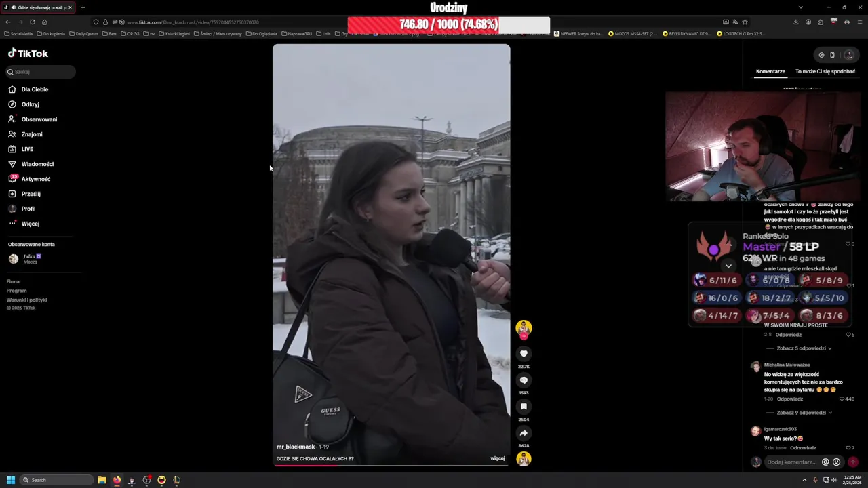
Task: Go to the browser home page icon
Action: tap(44, 22)
